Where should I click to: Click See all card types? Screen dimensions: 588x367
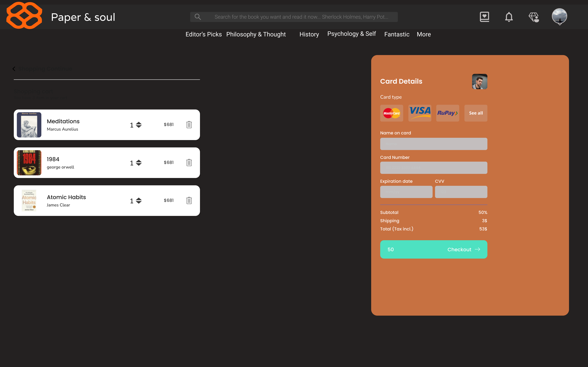475,113
